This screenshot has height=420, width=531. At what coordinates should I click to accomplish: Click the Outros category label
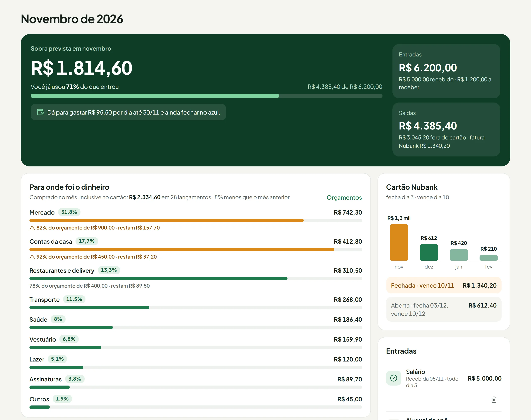[39, 399]
